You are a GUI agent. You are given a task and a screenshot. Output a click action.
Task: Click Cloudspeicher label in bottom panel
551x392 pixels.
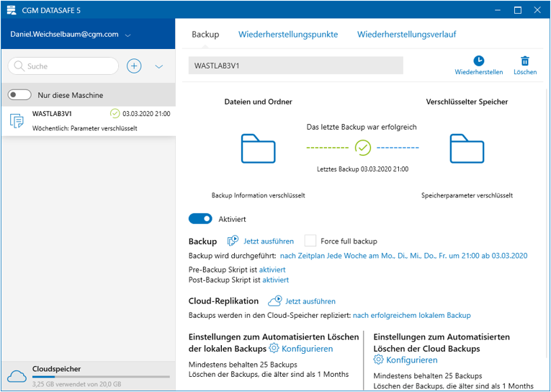[x=57, y=369]
